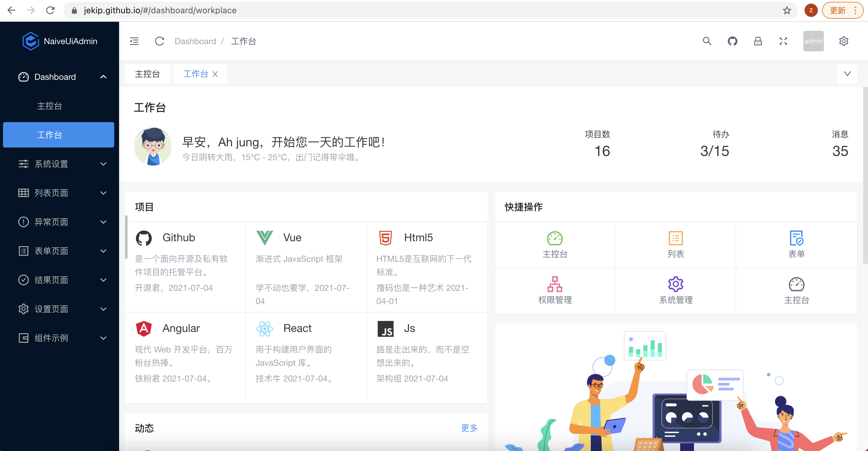Click the admin avatar in the header
Viewport: 868px width, 451px height.
click(x=813, y=41)
